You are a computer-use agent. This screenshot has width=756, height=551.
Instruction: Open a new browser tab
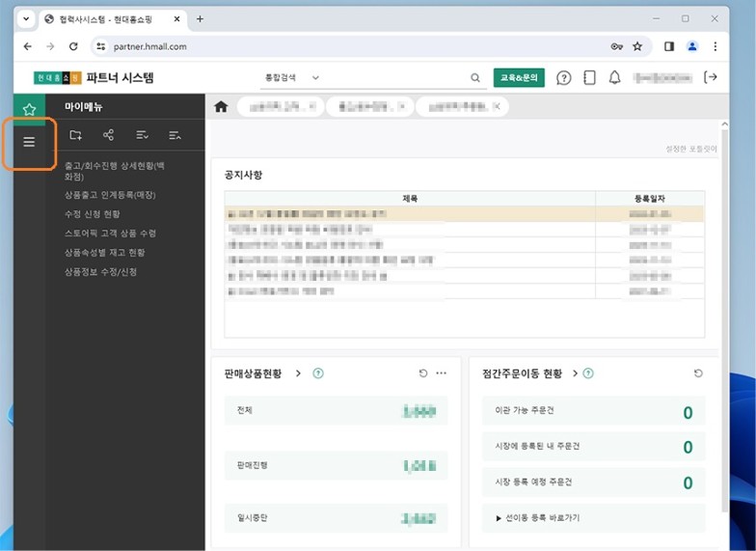(x=200, y=19)
